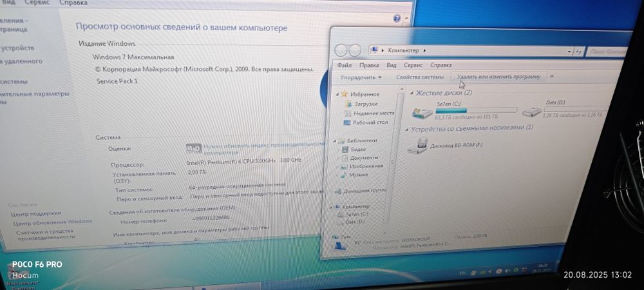The image size is (644, 290).
Task: Click help icon in System window
Action: tap(397, 18)
